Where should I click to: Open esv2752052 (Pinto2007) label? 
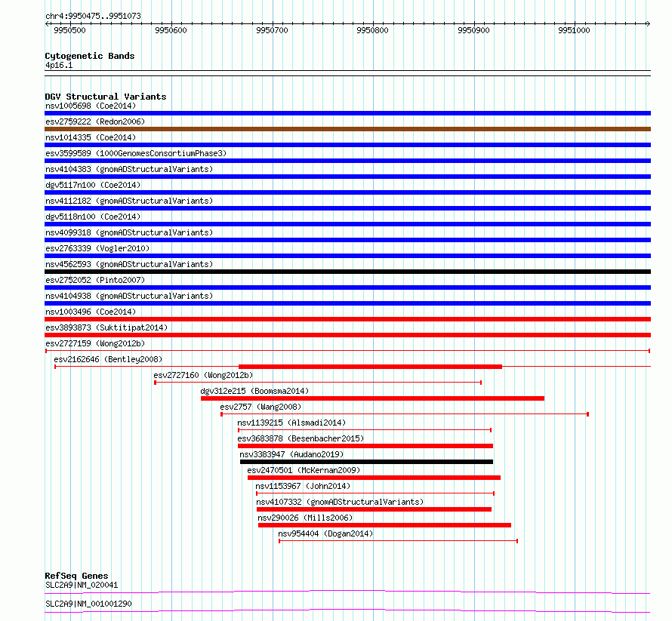coord(95,280)
